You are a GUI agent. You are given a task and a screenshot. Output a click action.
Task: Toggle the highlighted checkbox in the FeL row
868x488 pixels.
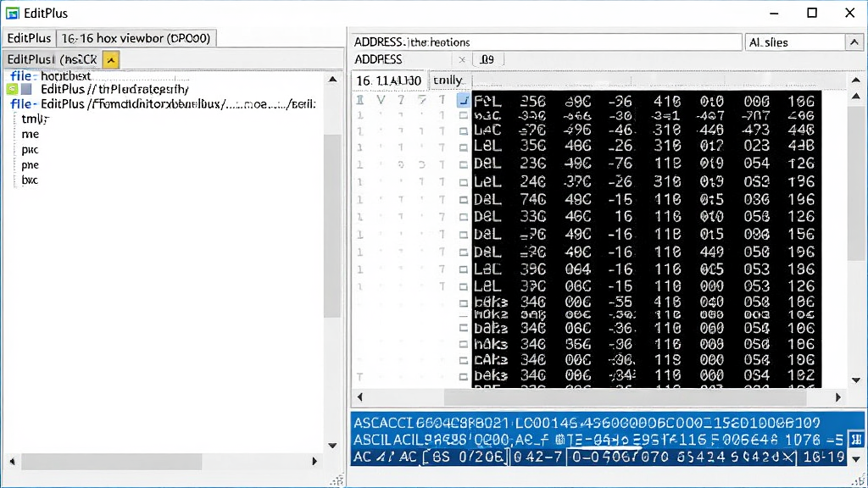(464, 101)
